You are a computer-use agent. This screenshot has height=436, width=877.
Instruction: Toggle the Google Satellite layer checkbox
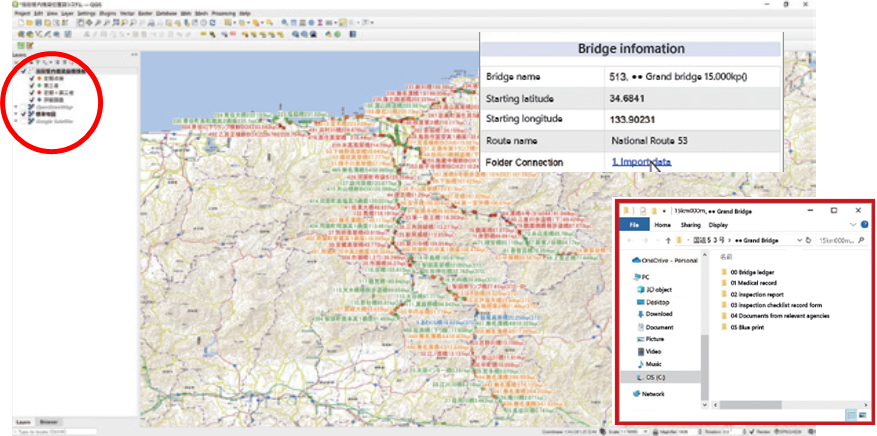click(24, 121)
